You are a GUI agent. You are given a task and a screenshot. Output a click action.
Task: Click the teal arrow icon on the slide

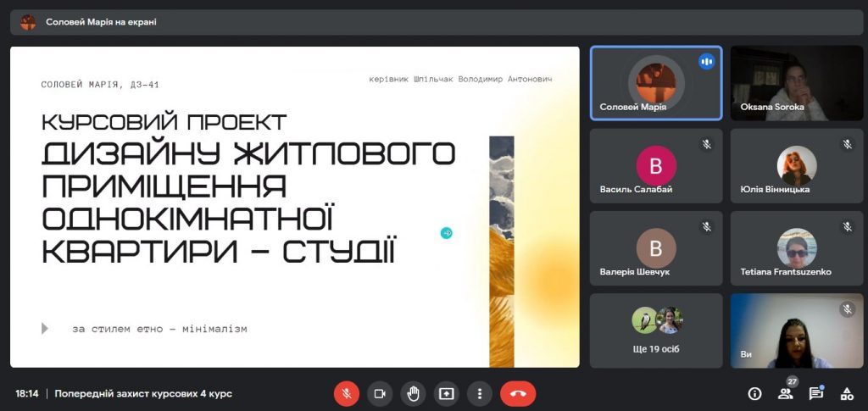[447, 233]
